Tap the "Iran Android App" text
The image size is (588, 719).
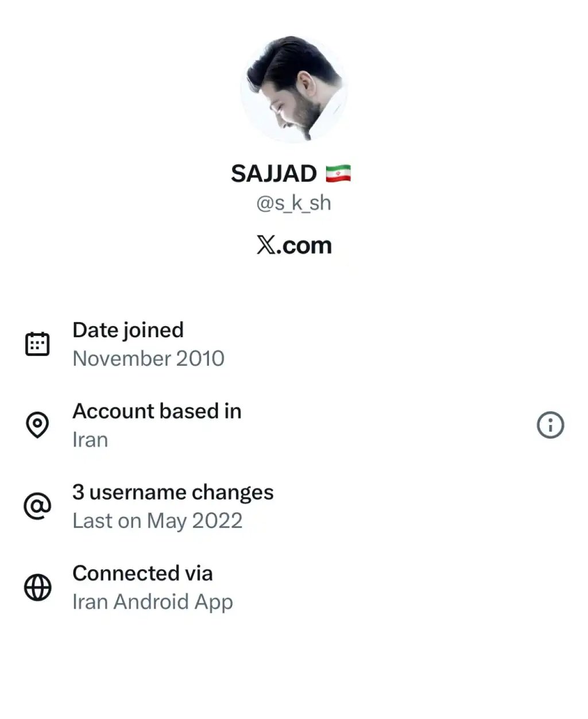click(x=153, y=602)
